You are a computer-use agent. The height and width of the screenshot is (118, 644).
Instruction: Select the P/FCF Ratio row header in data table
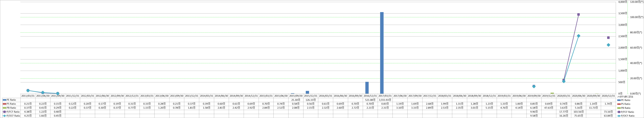click(11, 112)
